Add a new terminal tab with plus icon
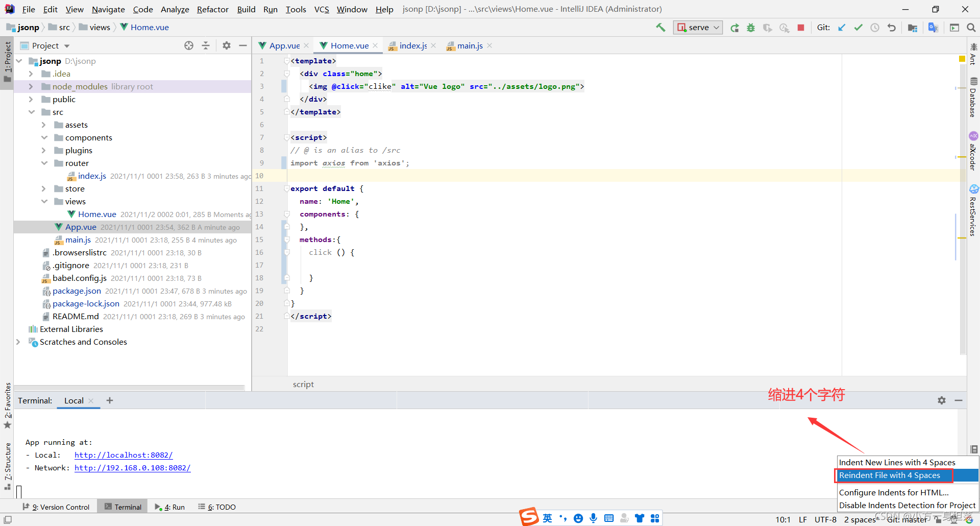 (110, 400)
